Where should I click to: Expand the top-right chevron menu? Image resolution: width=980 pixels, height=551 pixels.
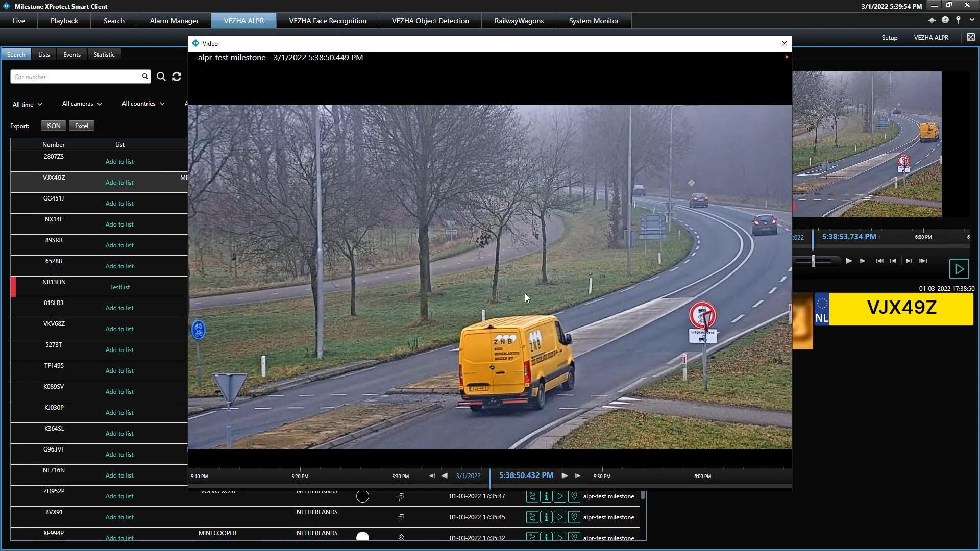point(972,20)
